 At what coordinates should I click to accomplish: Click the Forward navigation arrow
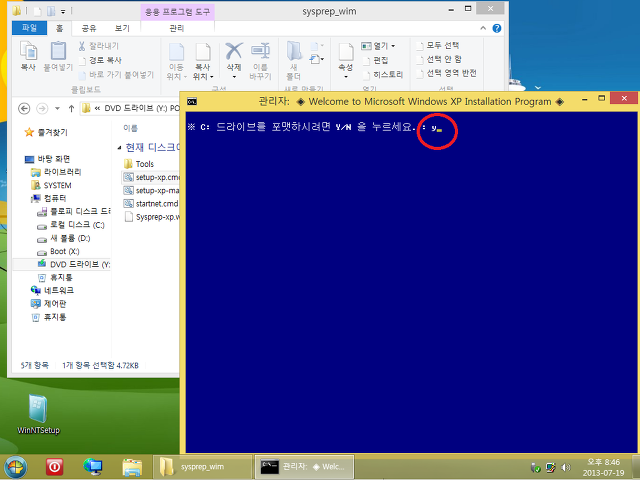pos(42,109)
